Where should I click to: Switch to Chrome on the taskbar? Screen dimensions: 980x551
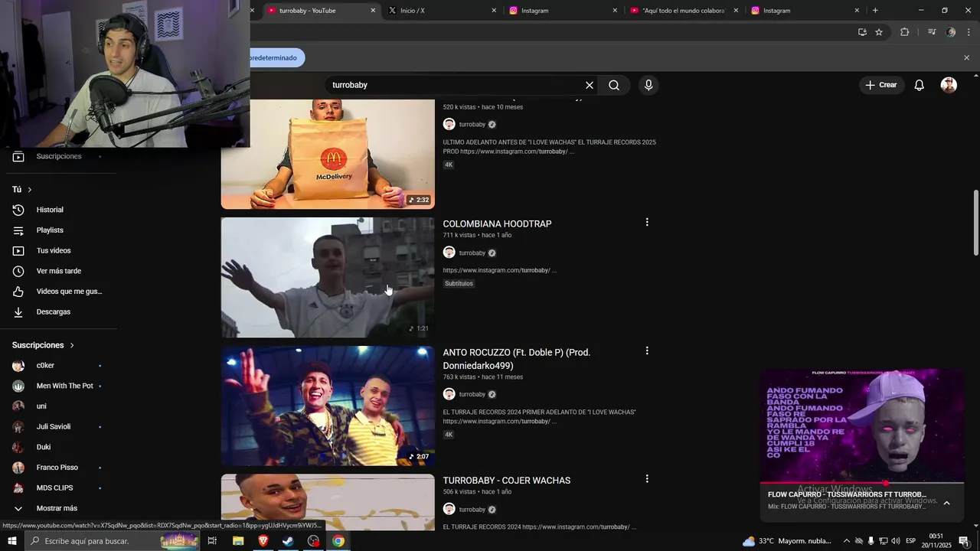pos(338,541)
